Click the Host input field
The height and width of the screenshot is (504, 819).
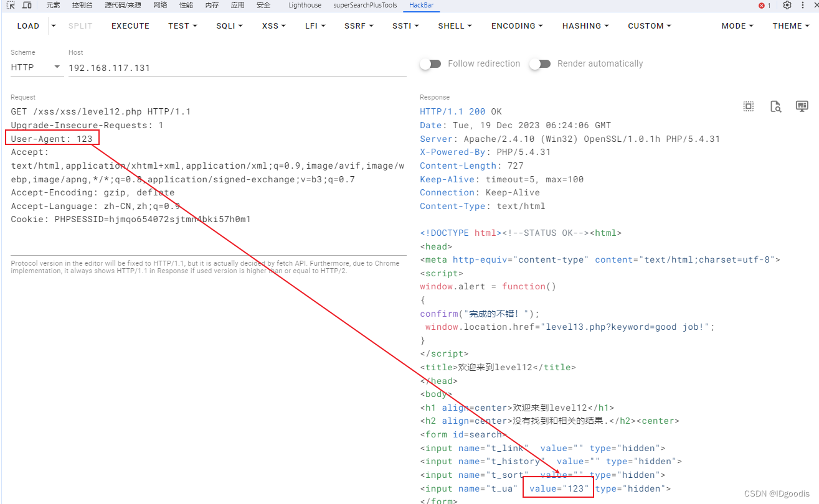tap(237, 68)
